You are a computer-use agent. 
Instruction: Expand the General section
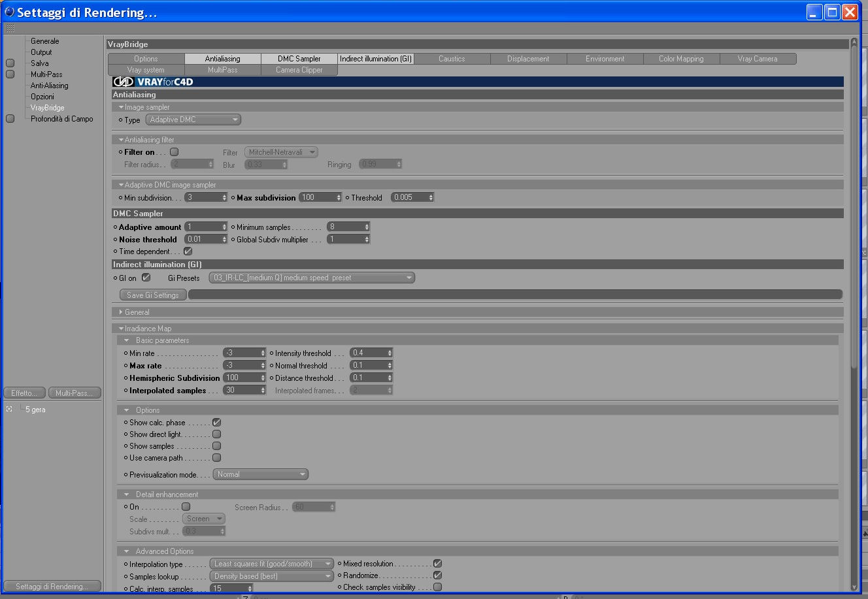(x=122, y=312)
